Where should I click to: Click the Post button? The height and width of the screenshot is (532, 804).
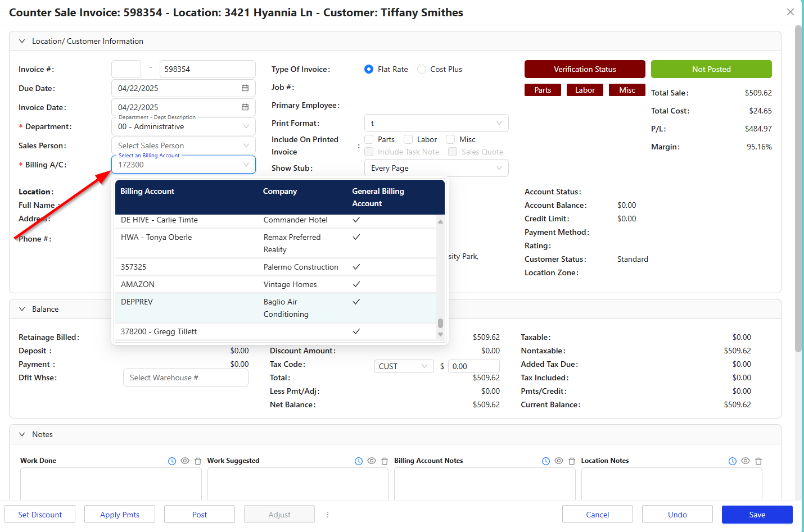click(x=200, y=515)
